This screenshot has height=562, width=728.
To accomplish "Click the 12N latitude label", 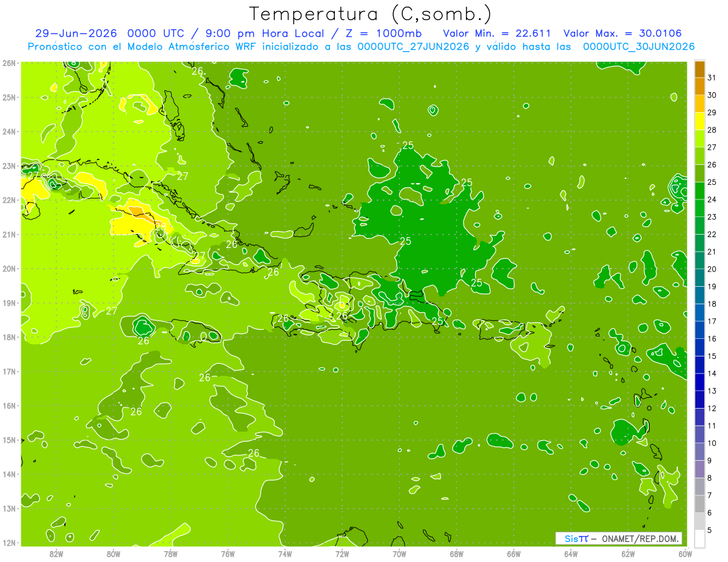I will coord(9,543).
